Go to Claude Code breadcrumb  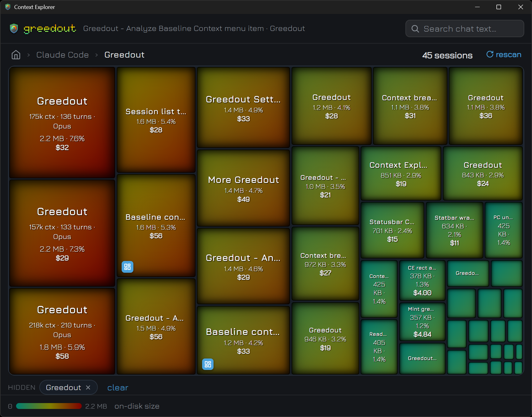point(63,55)
